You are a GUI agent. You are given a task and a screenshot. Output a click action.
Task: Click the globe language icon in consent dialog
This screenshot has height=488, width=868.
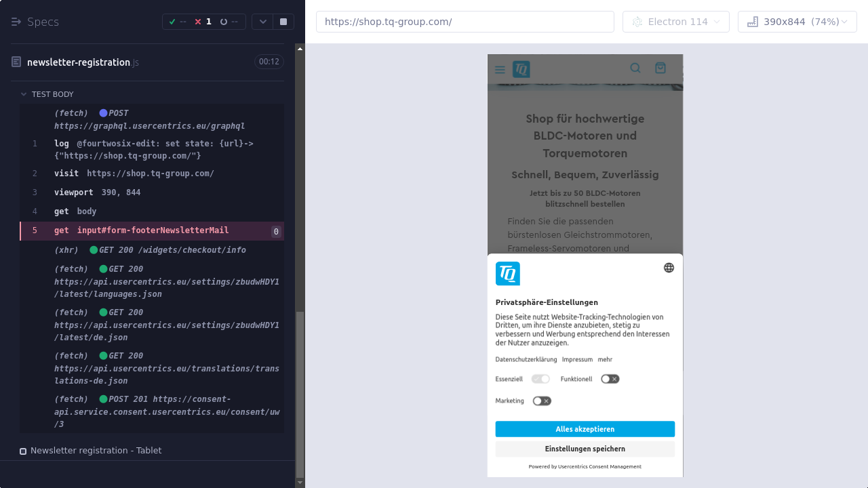point(669,268)
